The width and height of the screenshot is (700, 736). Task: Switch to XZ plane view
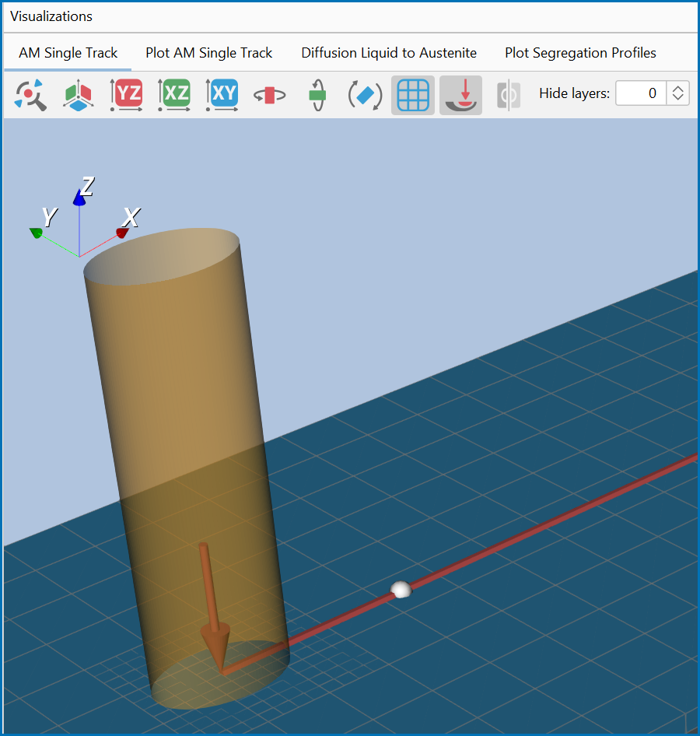point(174,95)
